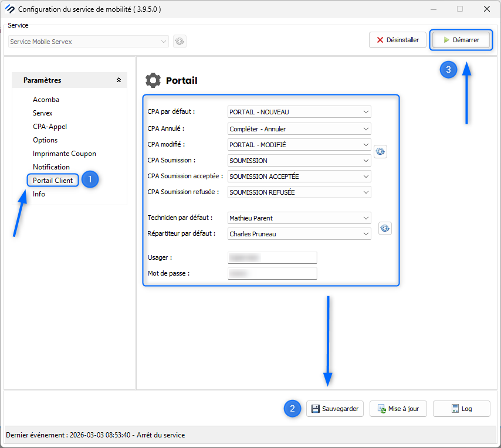Click the Usager input field
The image size is (501, 448).
coord(272,258)
